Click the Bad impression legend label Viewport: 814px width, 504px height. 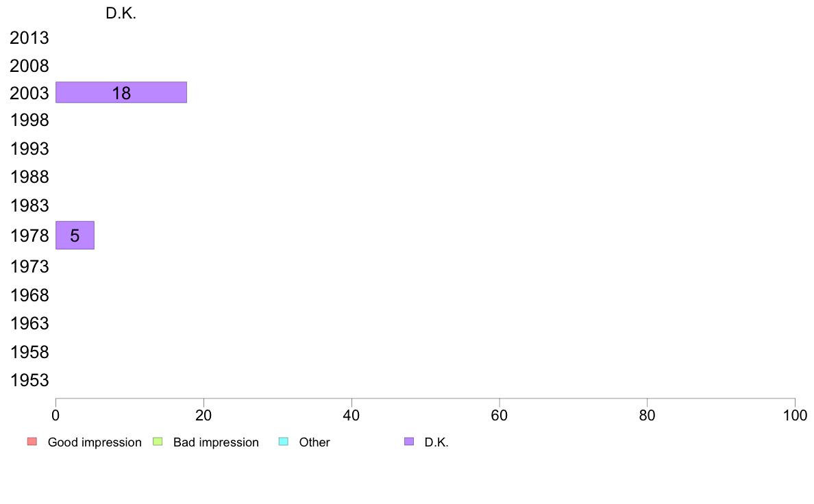click(216, 442)
